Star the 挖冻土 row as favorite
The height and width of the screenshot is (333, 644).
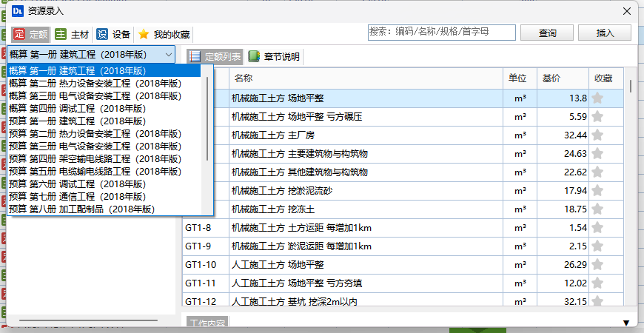[x=597, y=209]
